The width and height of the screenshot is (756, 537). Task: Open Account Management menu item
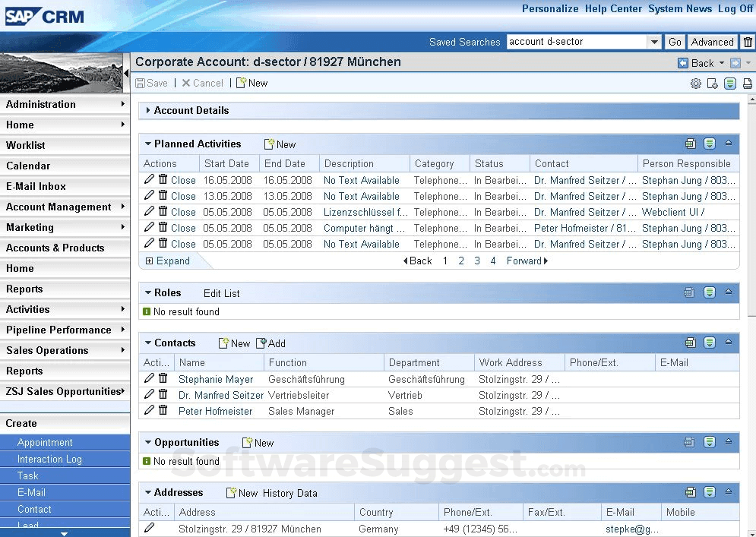pyautogui.click(x=65, y=207)
